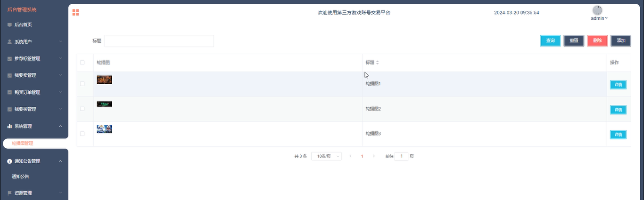Click the 资源管理 menu label
The height and width of the screenshot is (200, 644).
coord(23,193)
